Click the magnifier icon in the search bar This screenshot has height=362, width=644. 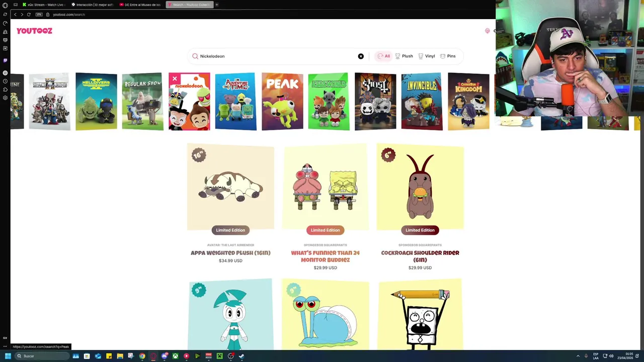coord(195,56)
